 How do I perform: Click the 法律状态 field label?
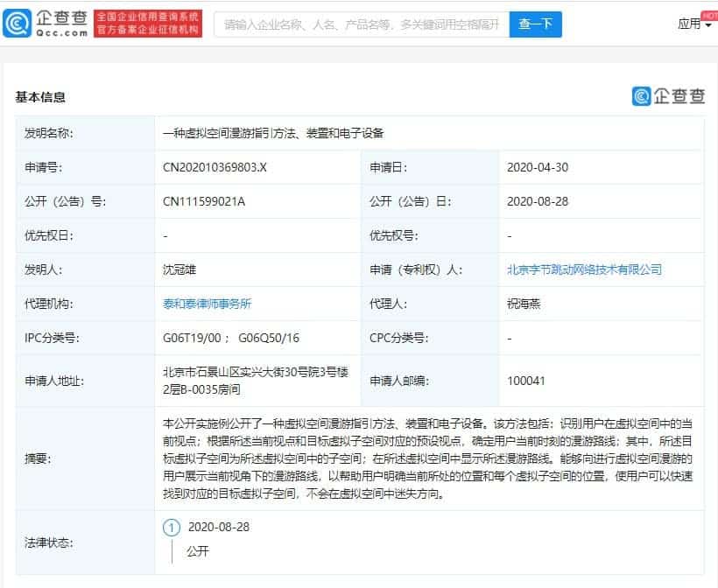point(48,542)
